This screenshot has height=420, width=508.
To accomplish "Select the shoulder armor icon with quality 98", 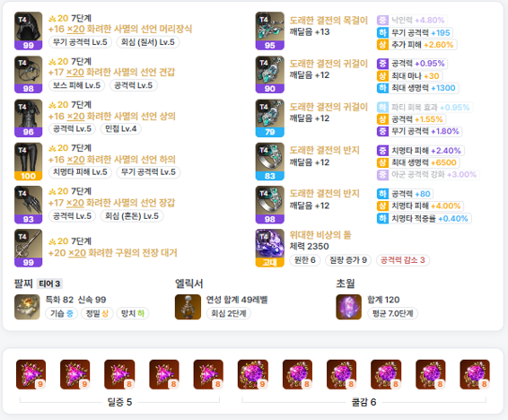I will coord(28,74).
